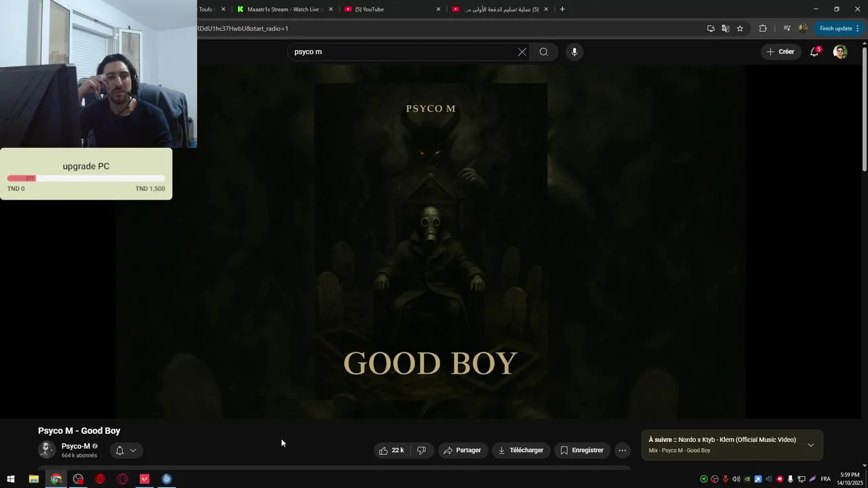Download the video with Télécharger
The height and width of the screenshot is (488, 868).
click(521, 450)
